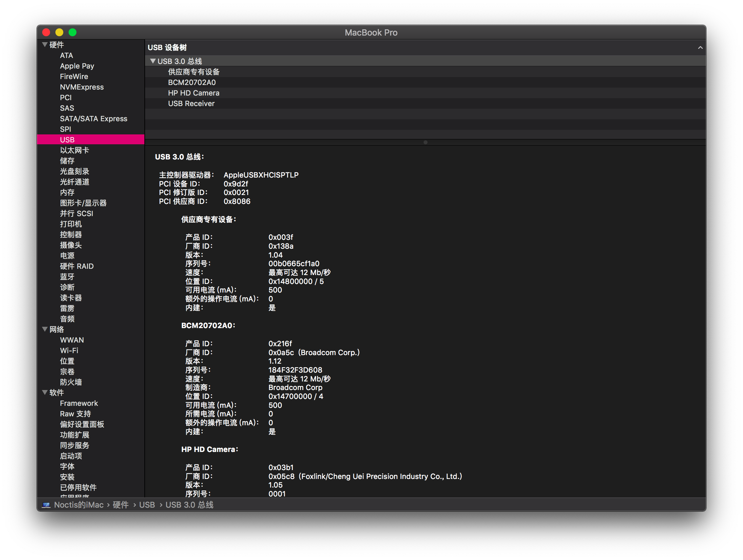
Task: Select 供应商专有设备 in device tree
Action: [x=193, y=72]
